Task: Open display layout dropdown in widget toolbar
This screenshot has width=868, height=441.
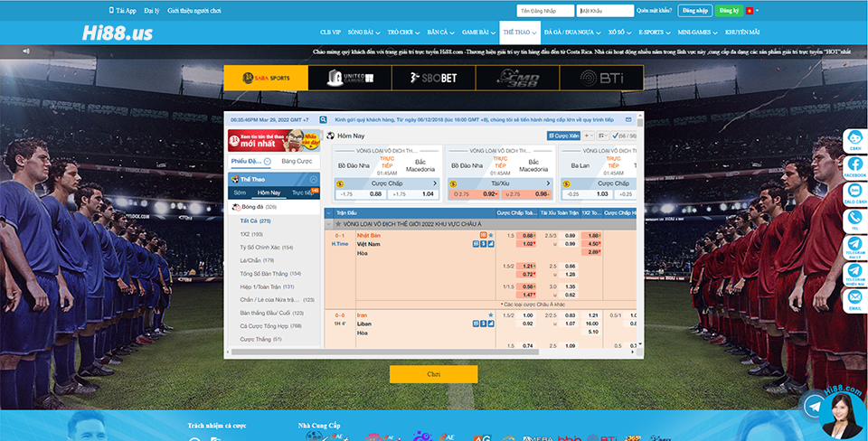Action: [x=603, y=136]
